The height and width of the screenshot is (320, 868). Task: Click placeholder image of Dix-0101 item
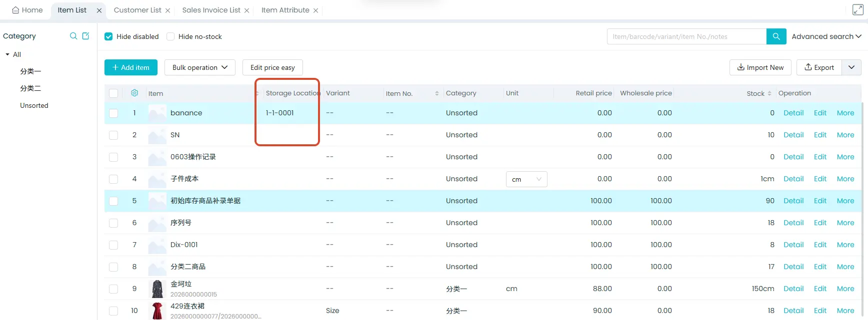tap(157, 245)
